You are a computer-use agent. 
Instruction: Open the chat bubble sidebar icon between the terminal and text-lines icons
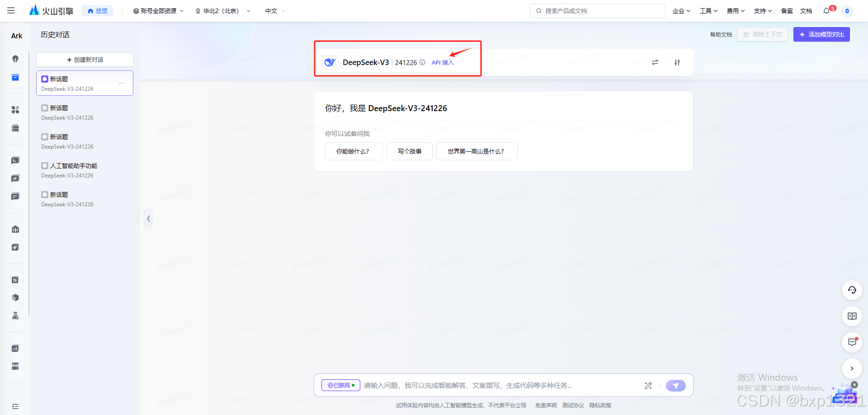click(x=15, y=178)
